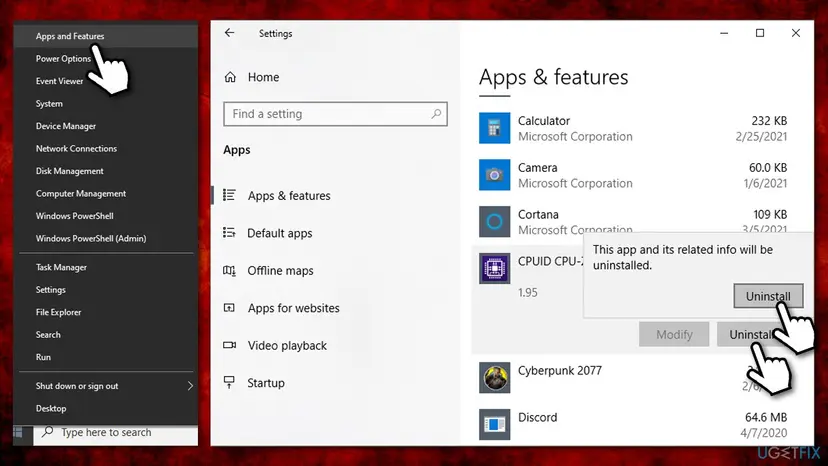
Task: Click the Camera app icon
Action: (x=494, y=175)
